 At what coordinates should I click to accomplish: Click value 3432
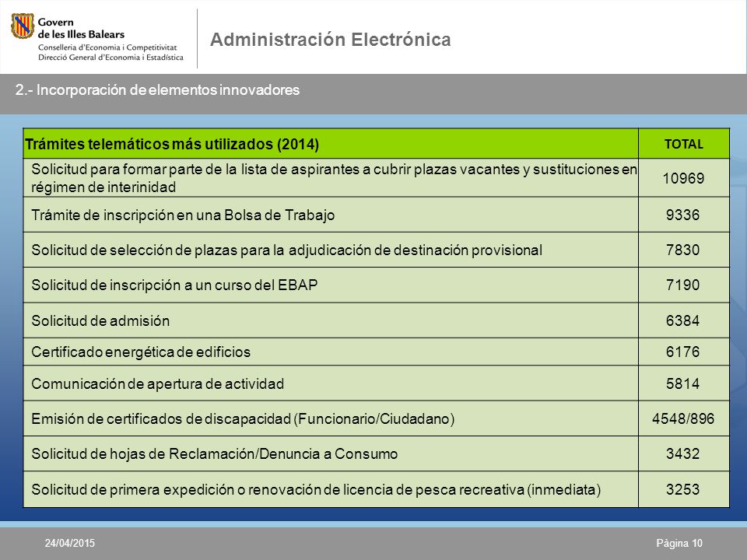682,453
